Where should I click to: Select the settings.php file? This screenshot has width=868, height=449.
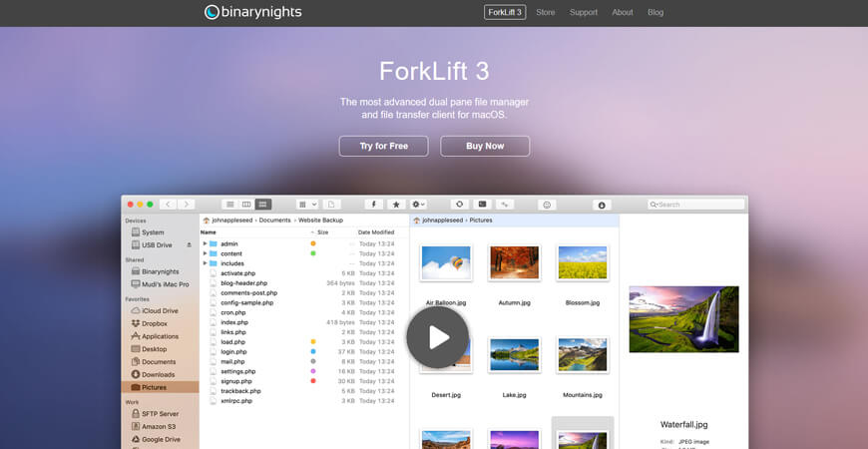[238, 371]
